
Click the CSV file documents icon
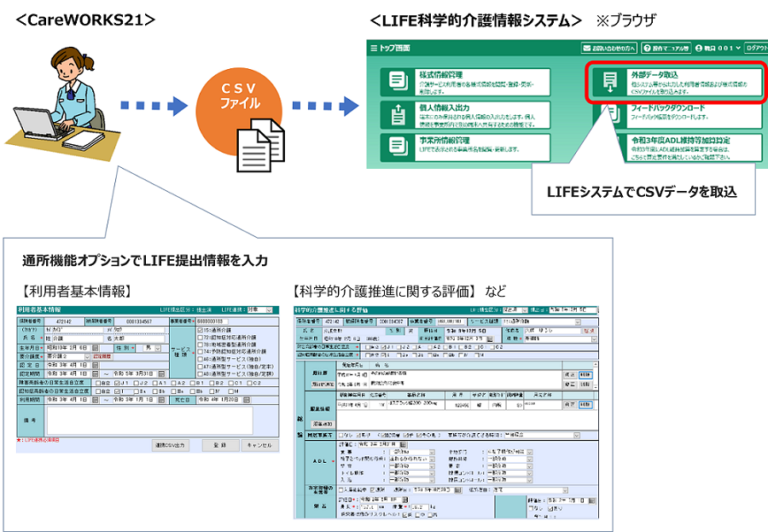[x=260, y=144]
